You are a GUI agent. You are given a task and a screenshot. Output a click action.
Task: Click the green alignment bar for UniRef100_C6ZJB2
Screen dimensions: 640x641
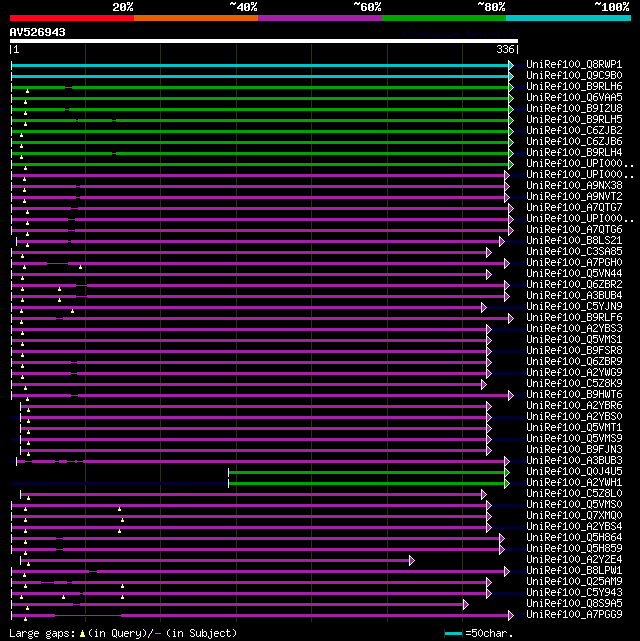point(260,132)
